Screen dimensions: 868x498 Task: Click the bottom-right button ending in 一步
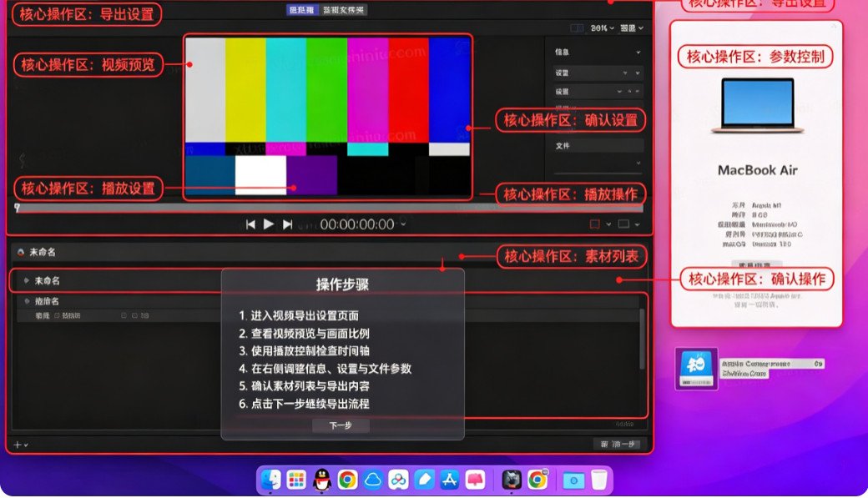(618, 444)
